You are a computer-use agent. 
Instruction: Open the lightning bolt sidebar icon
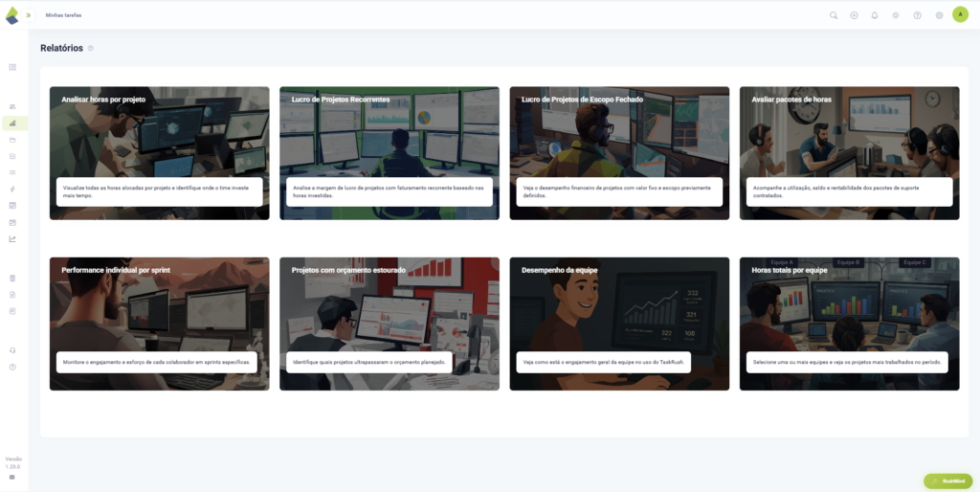pyautogui.click(x=12, y=189)
